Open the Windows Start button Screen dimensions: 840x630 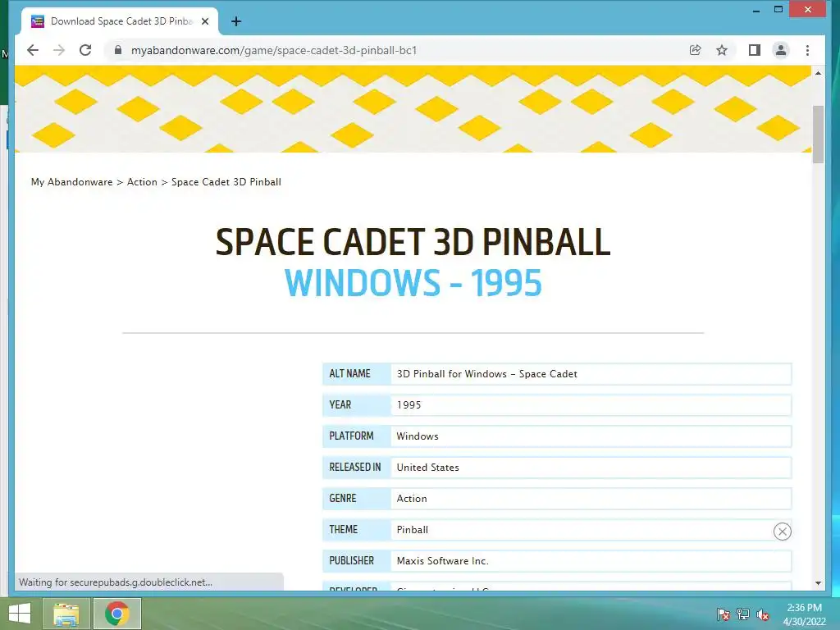coord(20,613)
